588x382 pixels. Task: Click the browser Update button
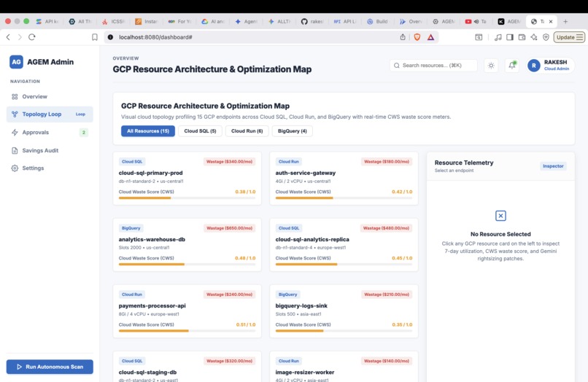(x=569, y=37)
